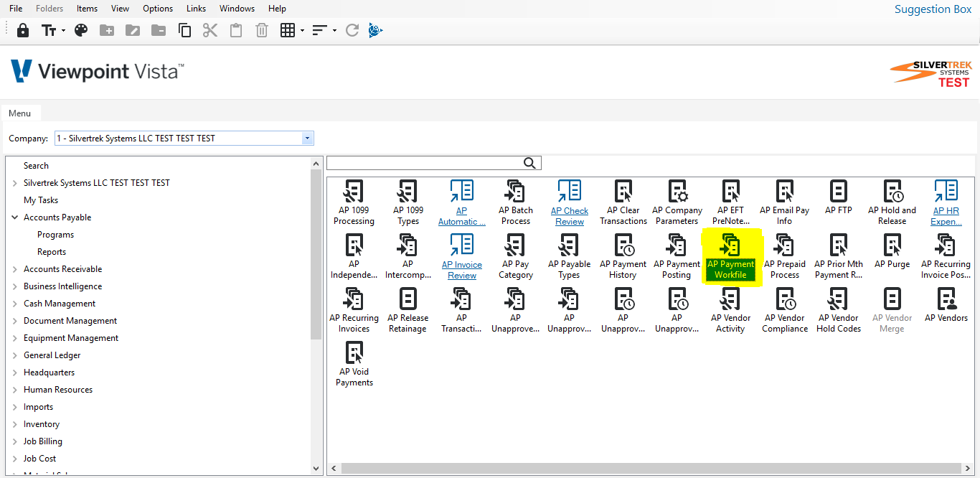Open AP Payment Posting
This screenshot has height=478, width=980.
click(x=677, y=257)
